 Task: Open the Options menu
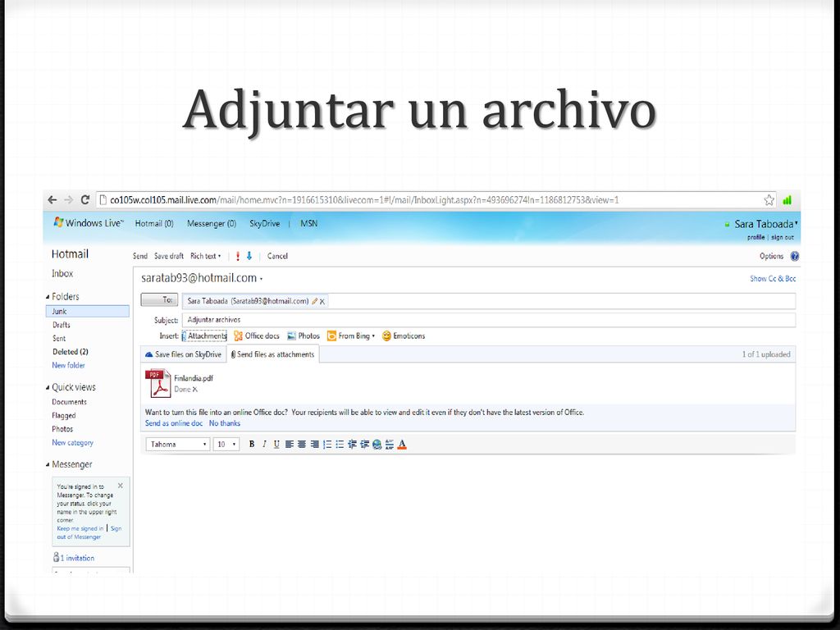coord(771,256)
